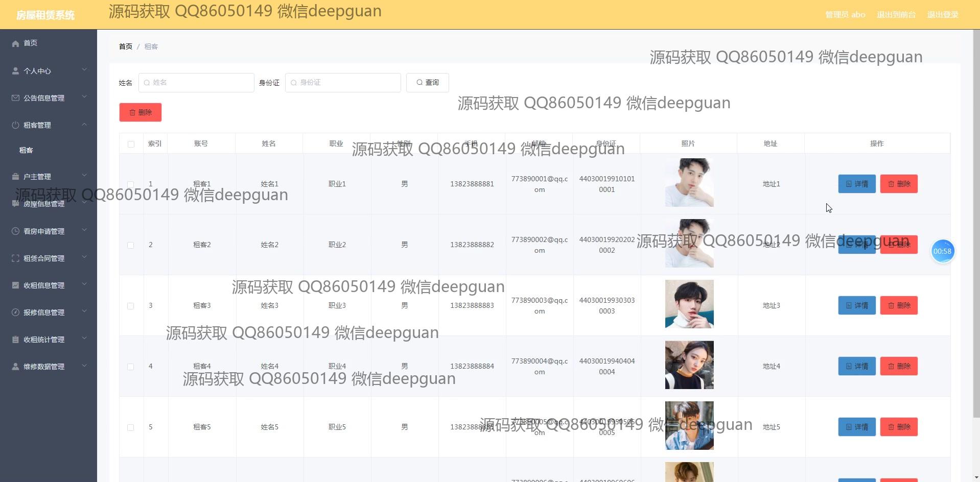Focus the 身份证 search input field
Viewport: 980px width, 482px height.
(343, 83)
